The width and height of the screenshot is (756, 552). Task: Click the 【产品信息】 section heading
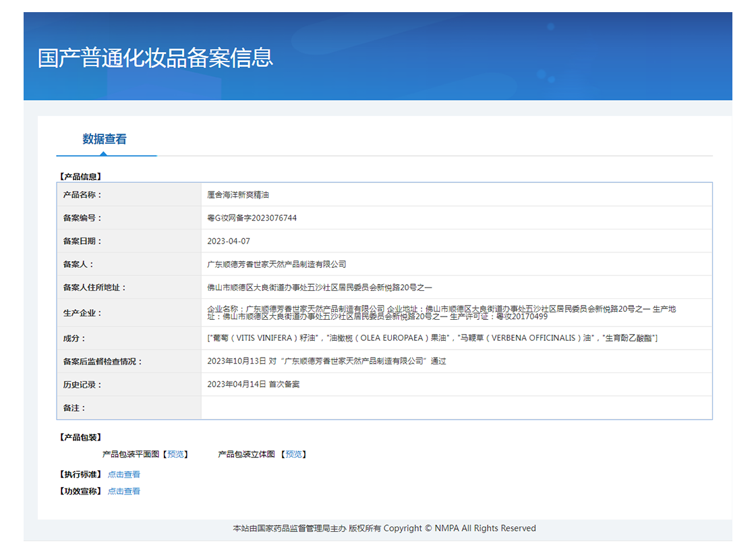click(80, 176)
